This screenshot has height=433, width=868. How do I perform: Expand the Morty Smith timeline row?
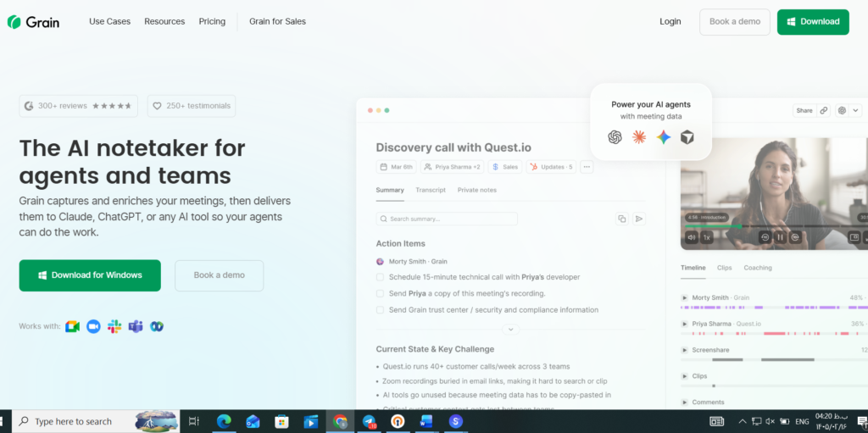click(x=684, y=298)
